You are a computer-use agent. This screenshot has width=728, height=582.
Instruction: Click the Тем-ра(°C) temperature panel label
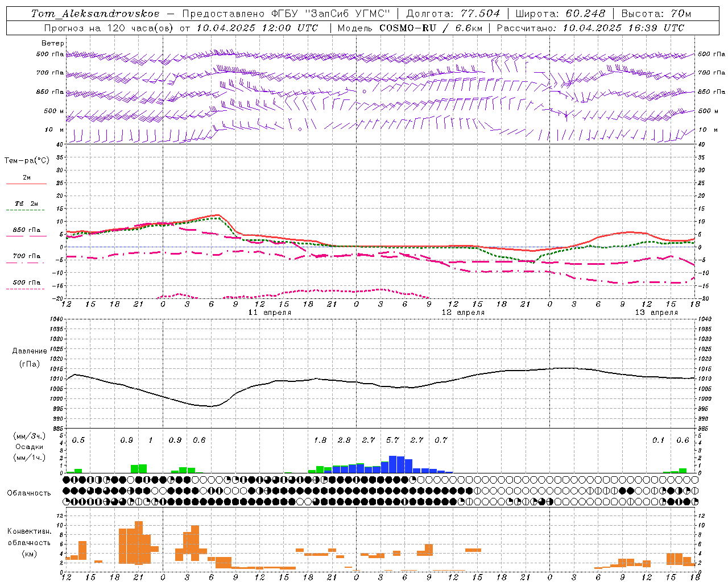27,160
